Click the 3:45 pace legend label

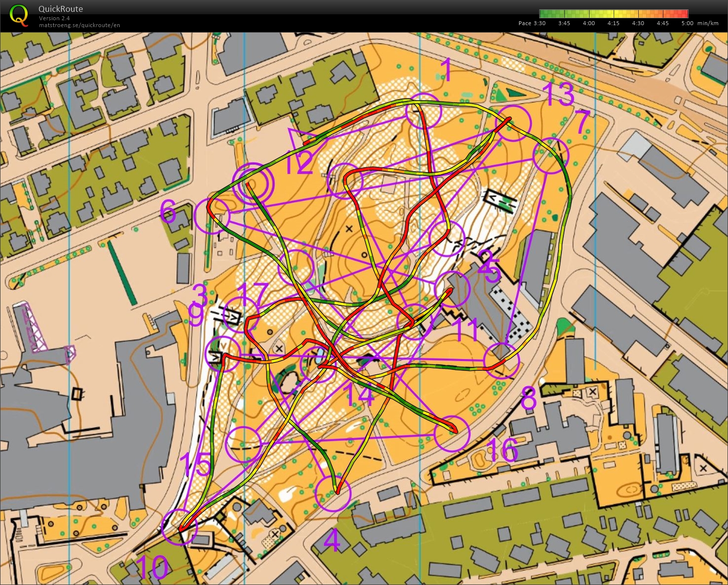coord(564,23)
